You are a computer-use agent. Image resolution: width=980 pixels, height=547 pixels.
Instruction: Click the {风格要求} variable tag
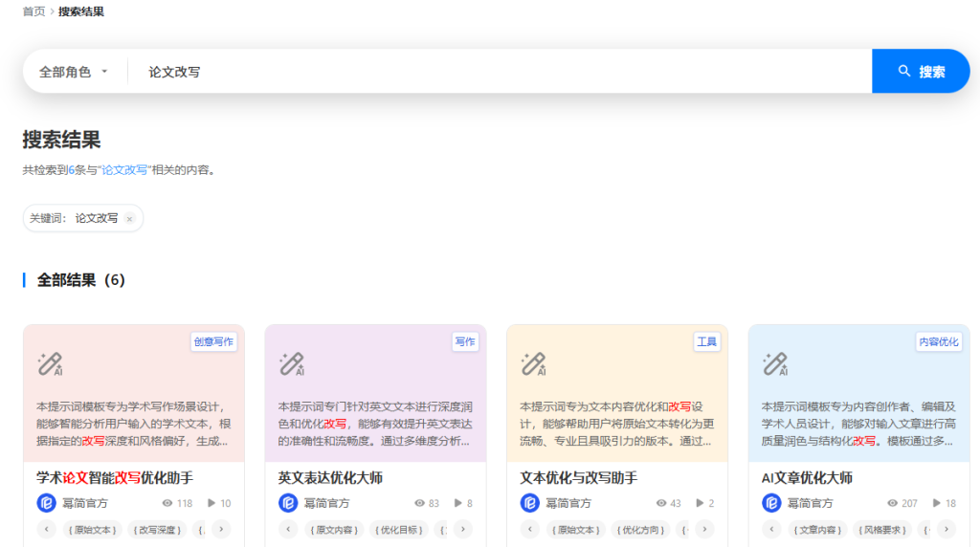coord(881,530)
